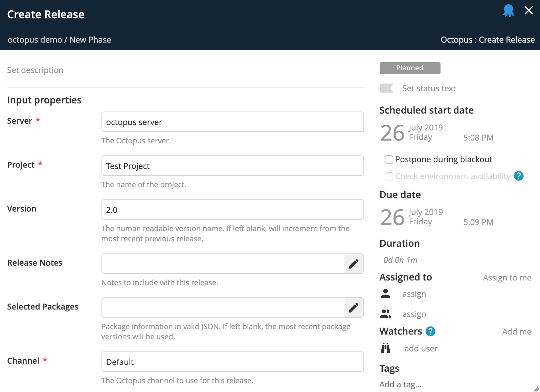Focus the Selected Packages input field

click(x=223, y=308)
